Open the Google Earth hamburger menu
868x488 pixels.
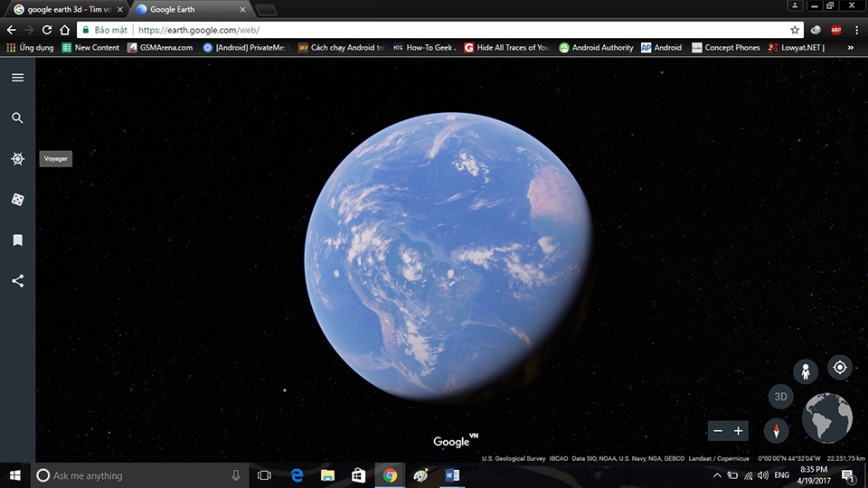tap(18, 78)
